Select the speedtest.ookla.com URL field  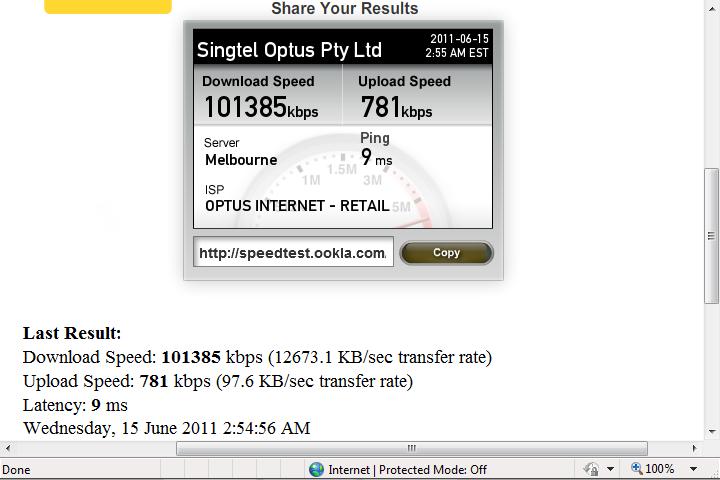[x=293, y=252]
